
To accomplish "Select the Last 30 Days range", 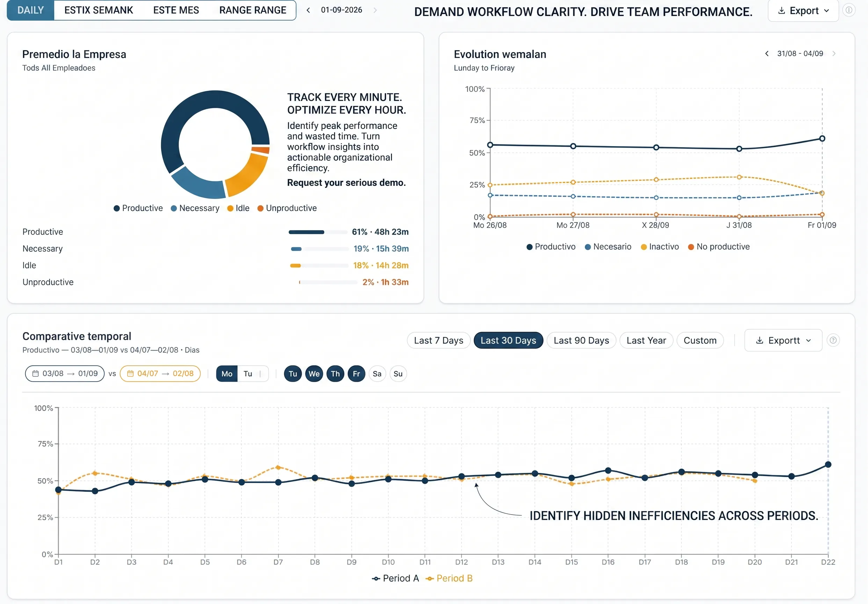I will coord(508,340).
